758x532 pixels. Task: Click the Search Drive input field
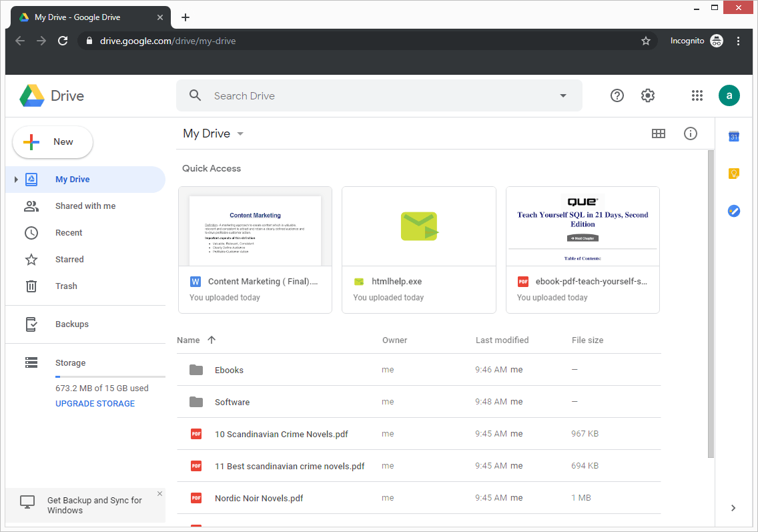point(380,95)
